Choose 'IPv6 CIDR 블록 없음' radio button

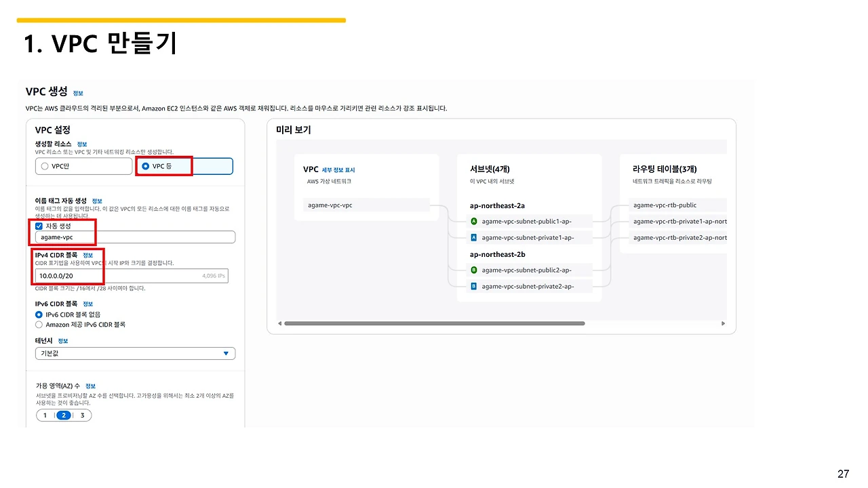39,314
